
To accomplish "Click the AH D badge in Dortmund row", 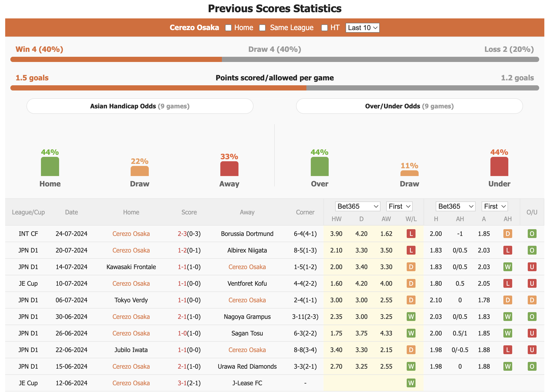I will (x=508, y=234).
